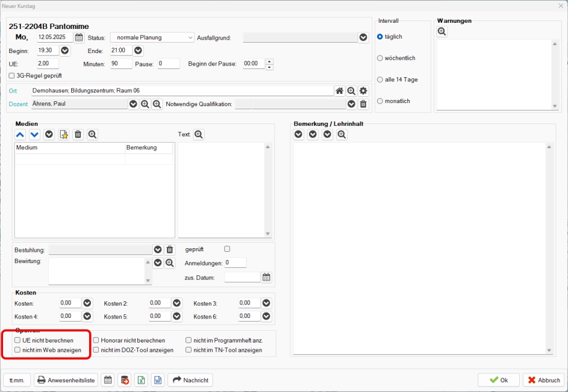Viewport: 568px width, 392px height.
Task: Cancel with the Abbruch button
Action: tap(544, 380)
